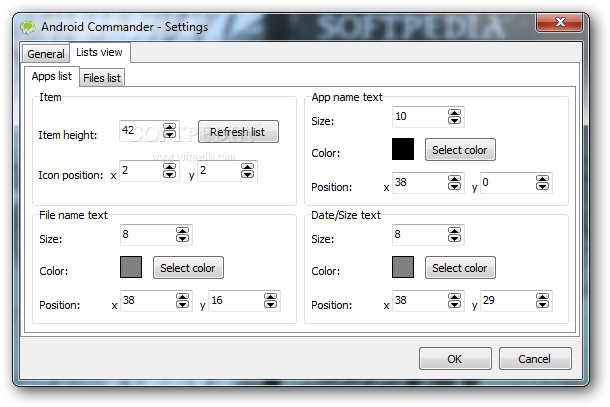Increase the Icon position x value
This screenshot has height=407, width=610.
[x=169, y=167]
